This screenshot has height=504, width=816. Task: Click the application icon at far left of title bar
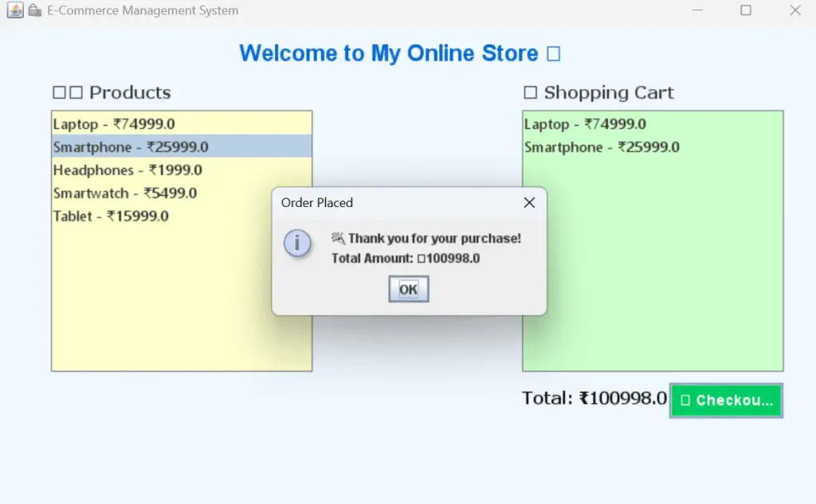point(14,11)
